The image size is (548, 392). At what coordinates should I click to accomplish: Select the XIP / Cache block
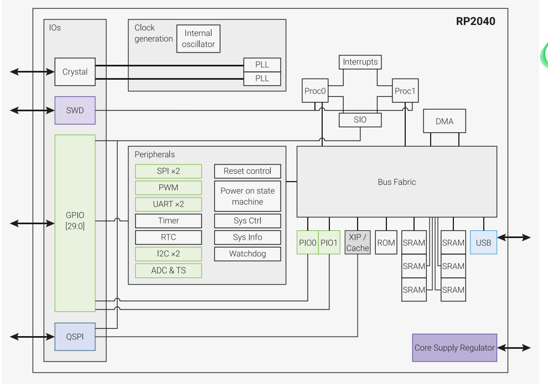[358, 243]
